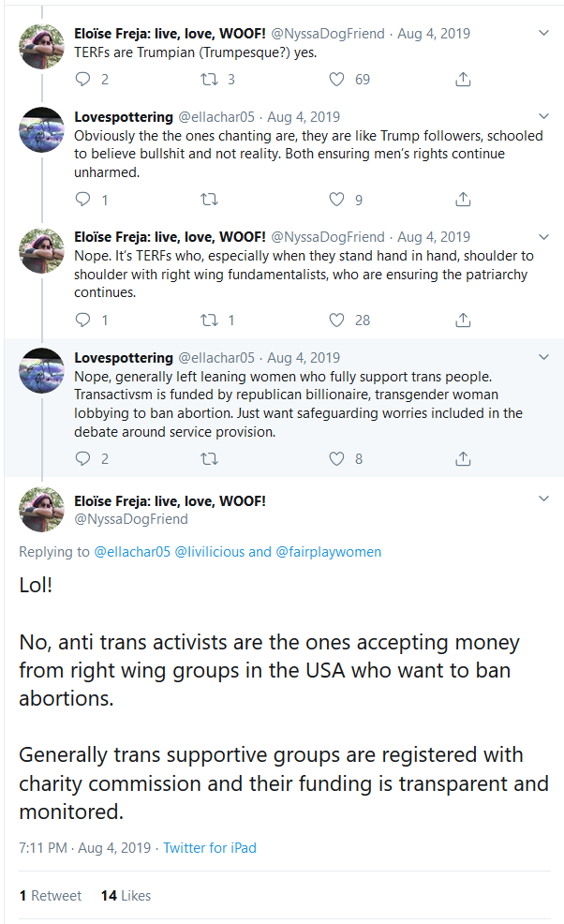Viewport: 564px width, 924px height.
Task: Expand options for the highlighted Lovespottering tweet
Action: tap(544, 357)
